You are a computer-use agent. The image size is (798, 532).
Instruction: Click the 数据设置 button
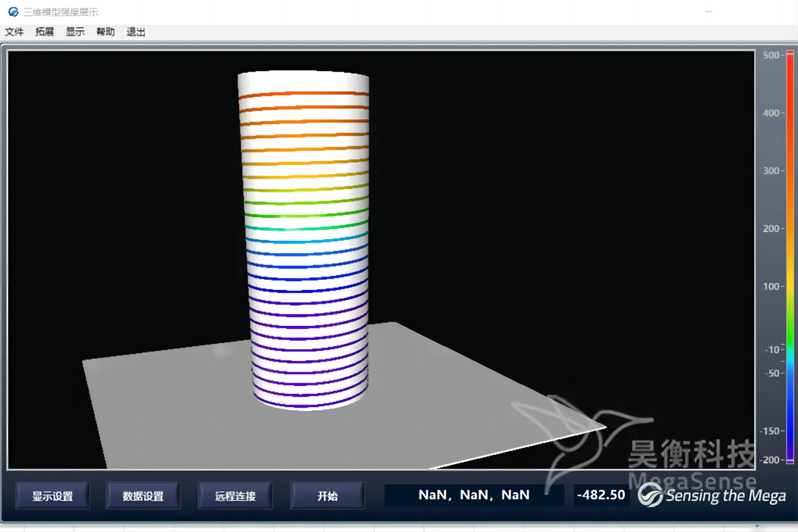[x=143, y=496]
